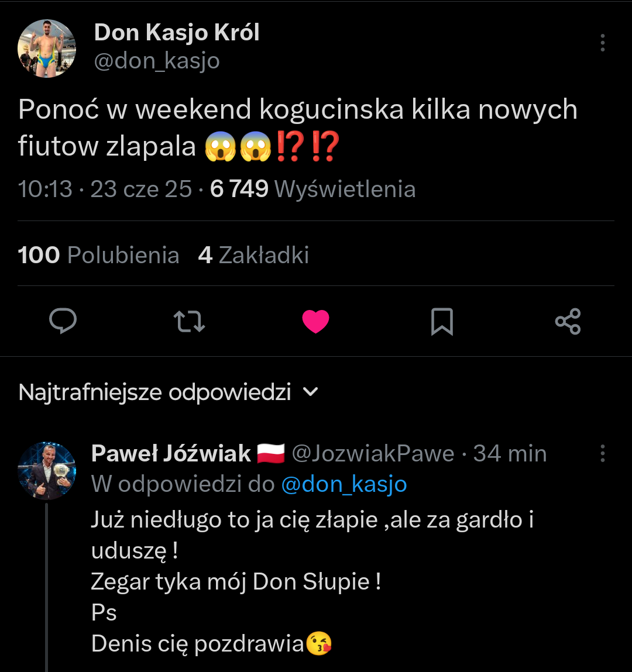This screenshot has width=632, height=672.
Task: Open Don Kasjo Król profile picture
Action: pos(47,49)
